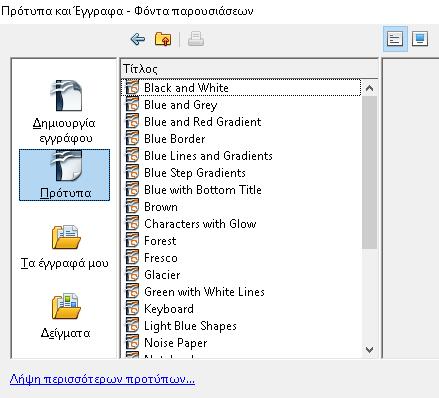The image size is (439, 398).
Task: Select the Brown template name
Action: click(161, 207)
